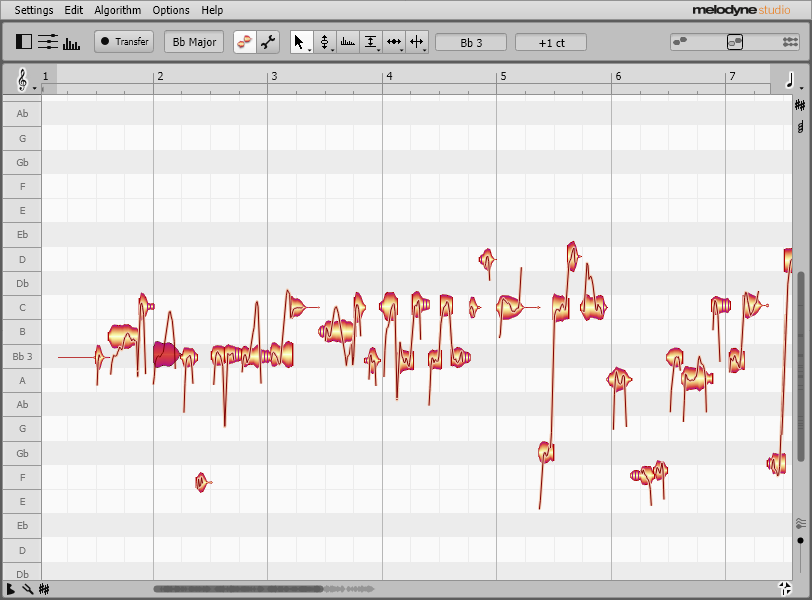Select the formant tool

[347, 42]
